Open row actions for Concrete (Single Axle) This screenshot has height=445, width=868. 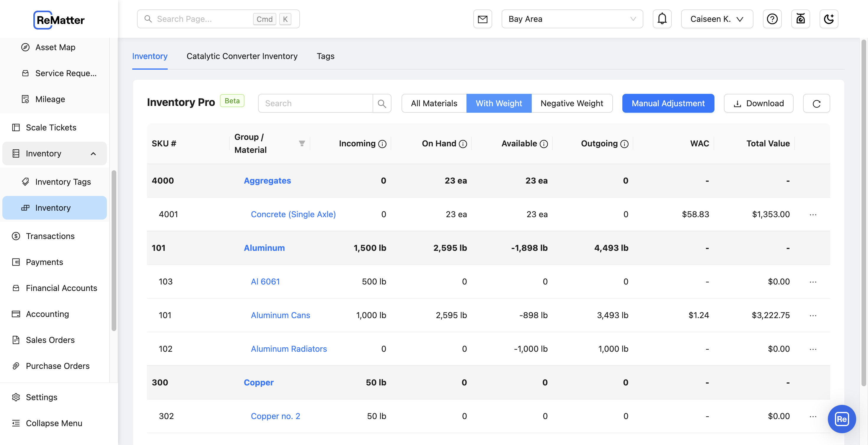(813, 215)
